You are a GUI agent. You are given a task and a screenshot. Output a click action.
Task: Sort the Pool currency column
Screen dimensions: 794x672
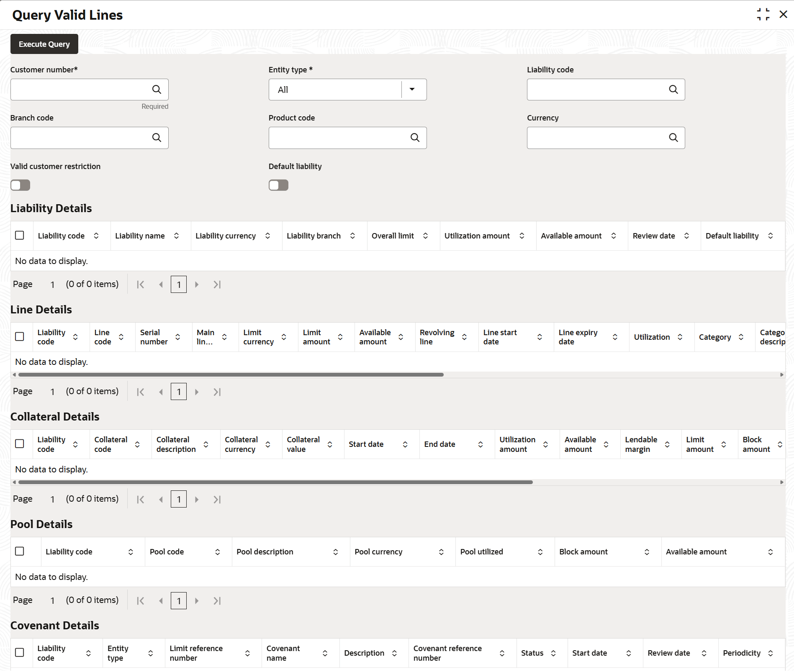pyautogui.click(x=441, y=552)
